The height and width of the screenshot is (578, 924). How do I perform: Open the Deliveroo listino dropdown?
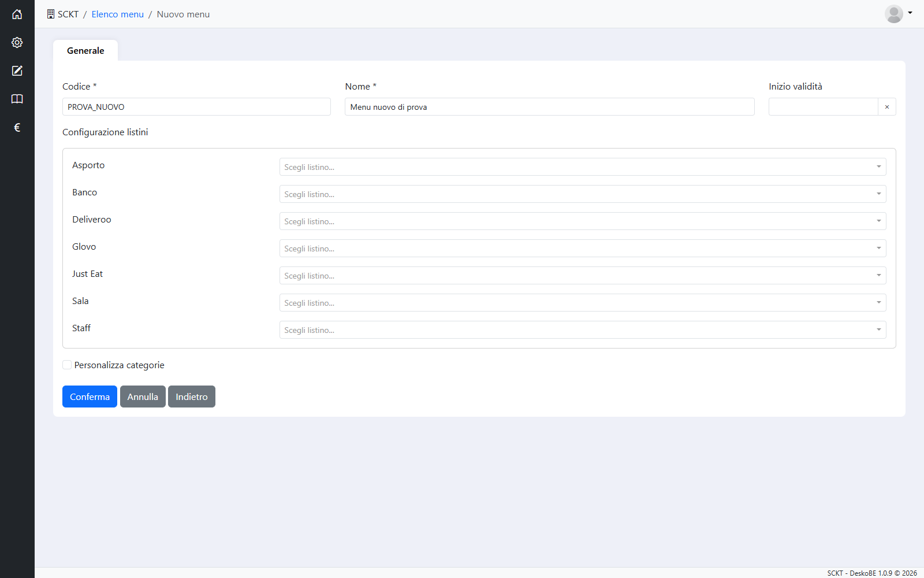tap(583, 221)
